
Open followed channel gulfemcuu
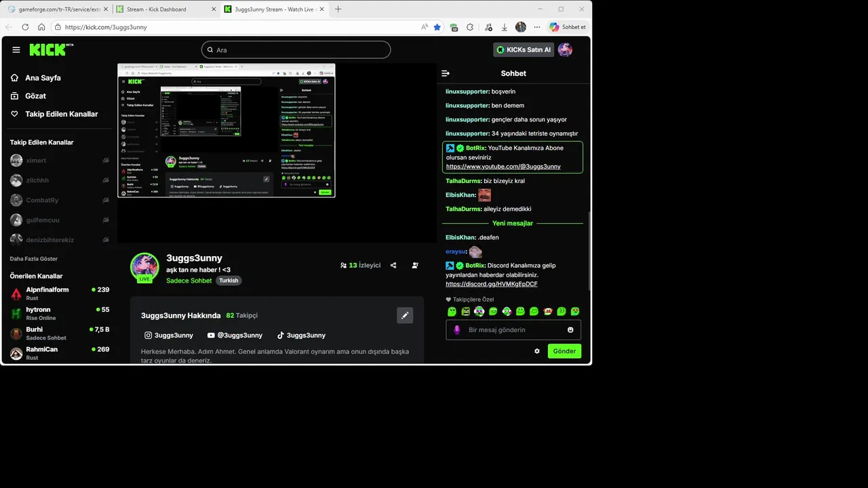point(60,220)
